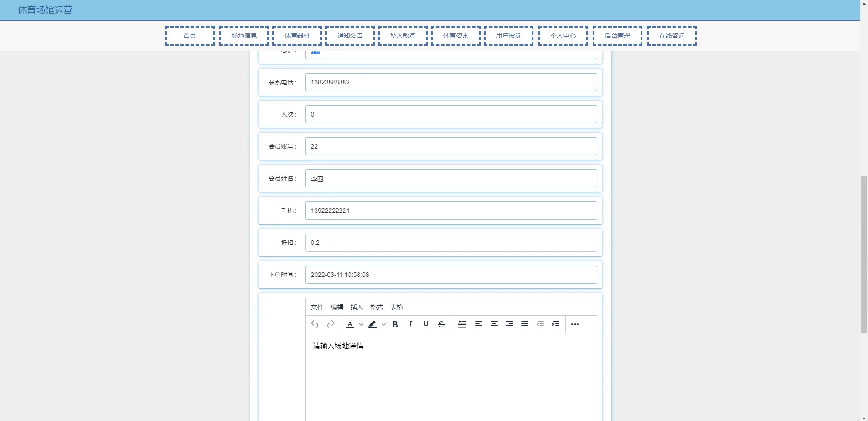Click the 会员姓名 field label
This screenshot has width=868, height=421.
coord(282,178)
